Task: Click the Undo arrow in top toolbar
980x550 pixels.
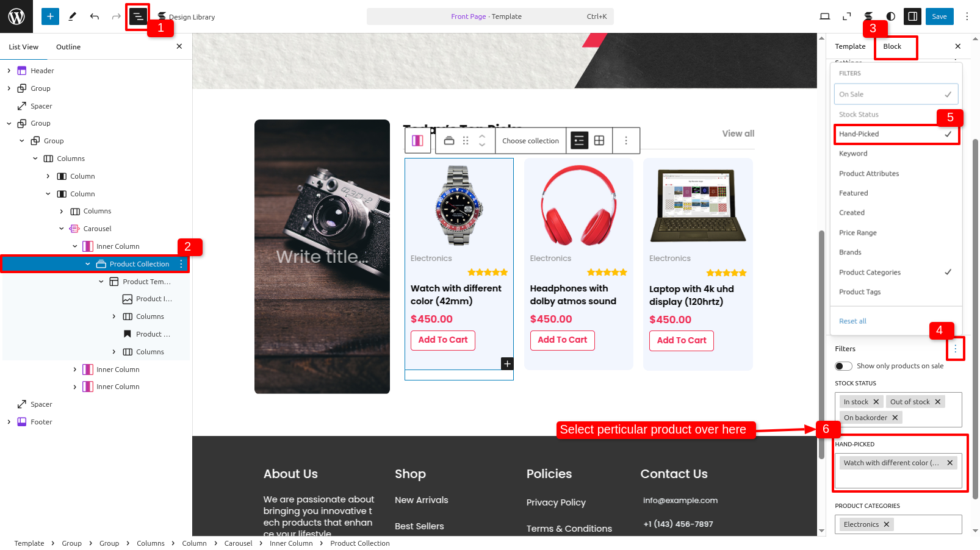Action: [95, 16]
